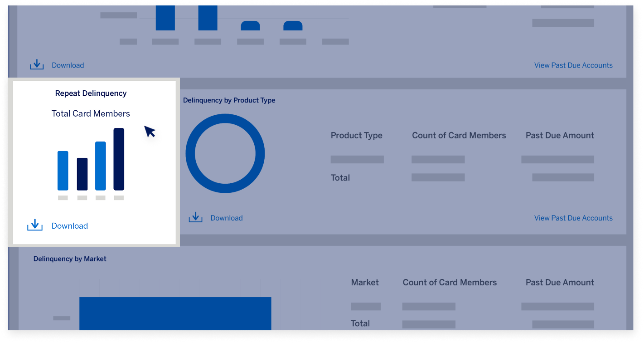This screenshot has width=644, height=343.
Task: Click the blue donut chart in Delinquency by Product Type
Action: point(225,153)
